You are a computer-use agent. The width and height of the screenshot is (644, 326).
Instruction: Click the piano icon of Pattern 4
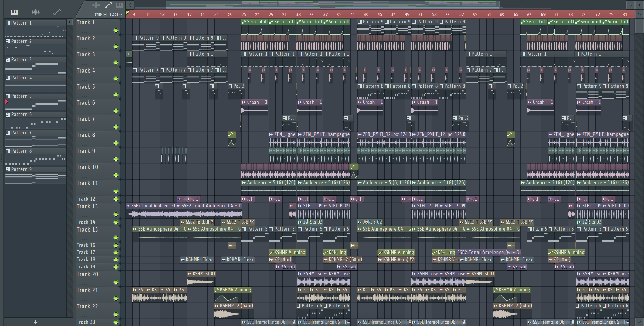pos(8,78)
